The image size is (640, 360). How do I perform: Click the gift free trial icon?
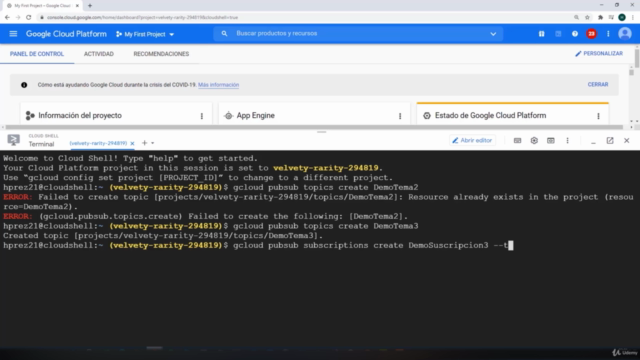541,34
